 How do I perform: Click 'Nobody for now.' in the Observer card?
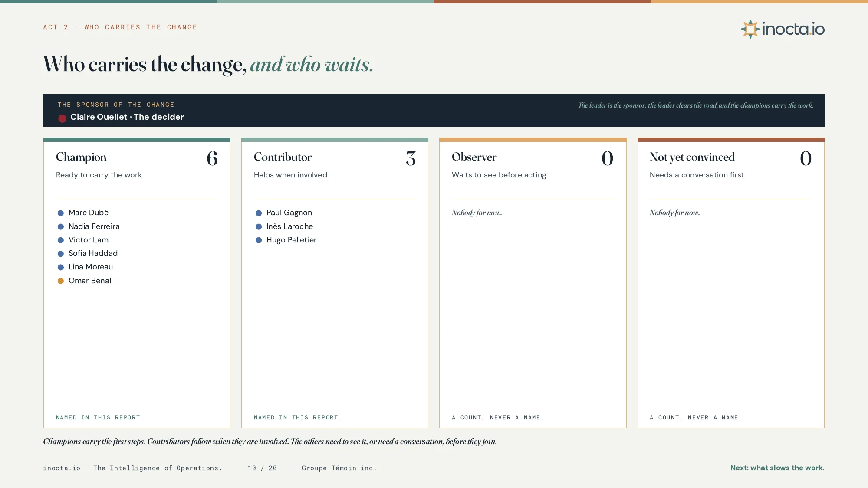coord(477,213)
